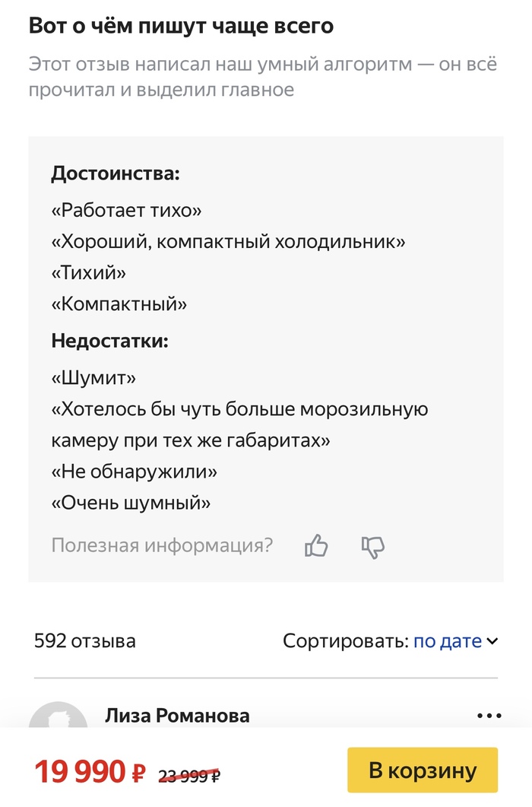This screenshot has height=807, width=532.
Task: Click heading «Вот о чём пишут чаще всего»
Action: coord(181,26)
